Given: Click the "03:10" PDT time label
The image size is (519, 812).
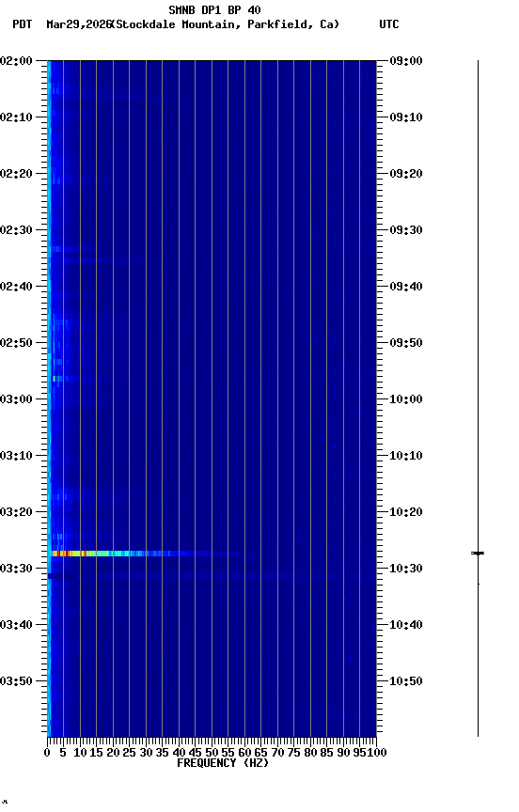Looking at the screenshot, I should tap(16, 456).
